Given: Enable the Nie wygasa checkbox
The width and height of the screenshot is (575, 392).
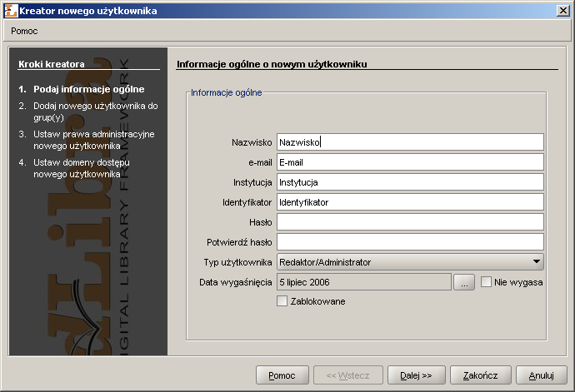Looking at the screenshot, I should tap(486, 282).
